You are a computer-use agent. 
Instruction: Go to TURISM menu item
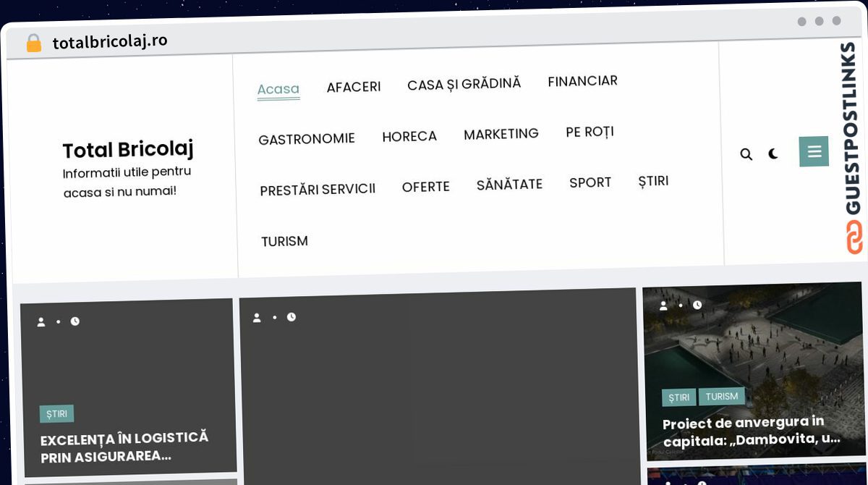point(284,241)
